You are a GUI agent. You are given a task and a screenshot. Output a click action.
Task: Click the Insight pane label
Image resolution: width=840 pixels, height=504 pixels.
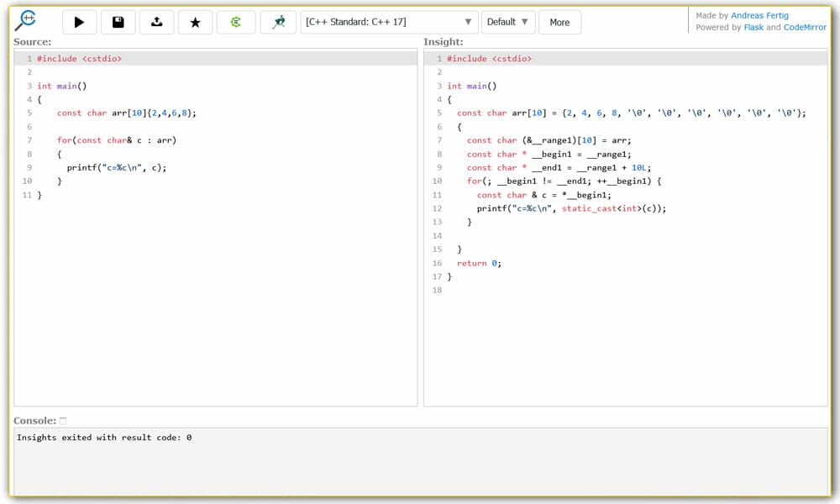(444, 41)
